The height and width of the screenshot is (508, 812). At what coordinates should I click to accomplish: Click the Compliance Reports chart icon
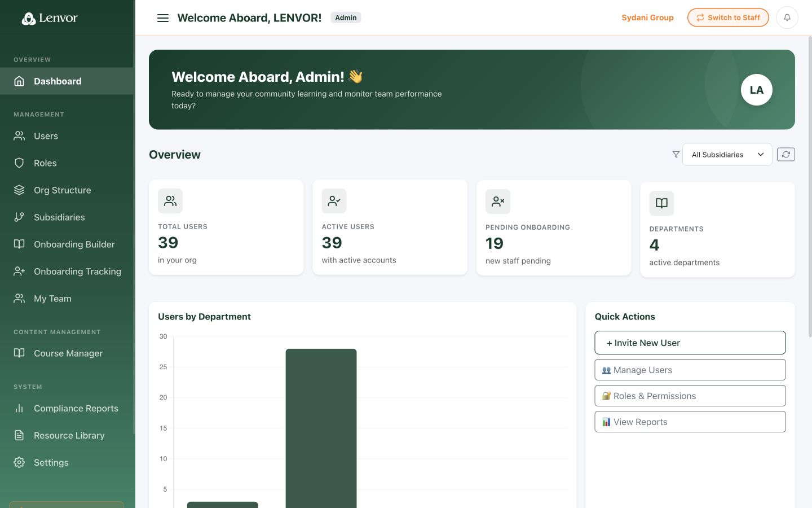(19, 408)
